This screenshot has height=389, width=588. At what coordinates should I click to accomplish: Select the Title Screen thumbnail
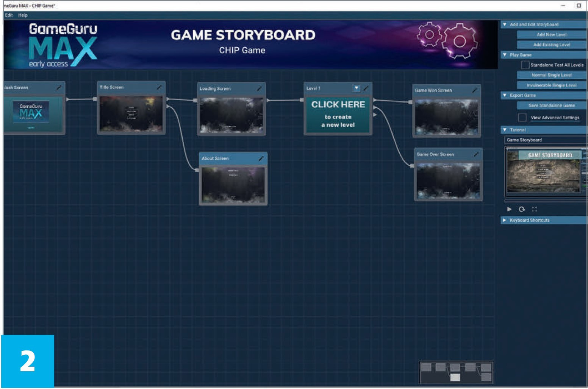(x=131, y=114)
